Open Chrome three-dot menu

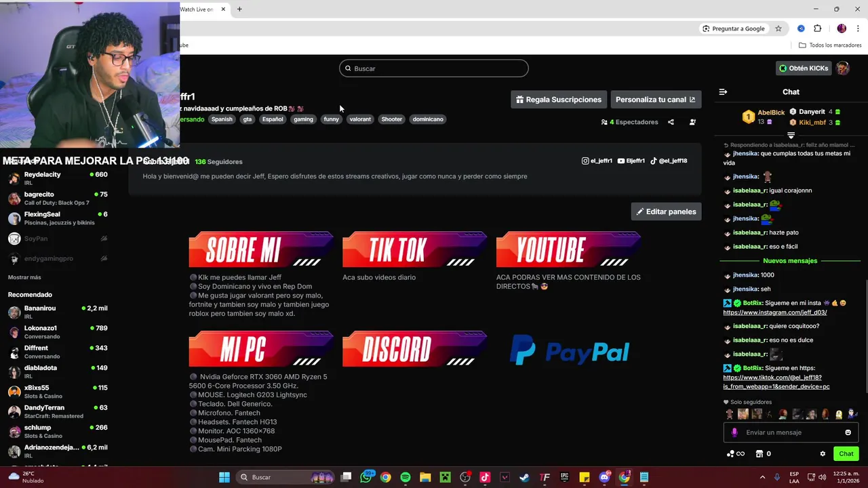pyautogui.click(x=858, y=28)
